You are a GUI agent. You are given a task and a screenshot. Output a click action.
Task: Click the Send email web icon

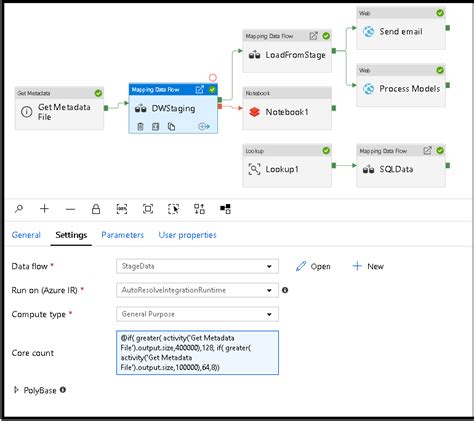click(368, 32)
